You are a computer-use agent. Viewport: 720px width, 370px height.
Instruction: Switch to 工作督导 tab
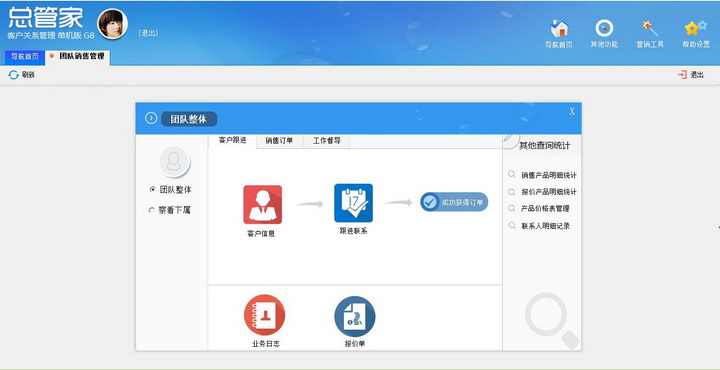pyautogui.click(x=326, y=141)
